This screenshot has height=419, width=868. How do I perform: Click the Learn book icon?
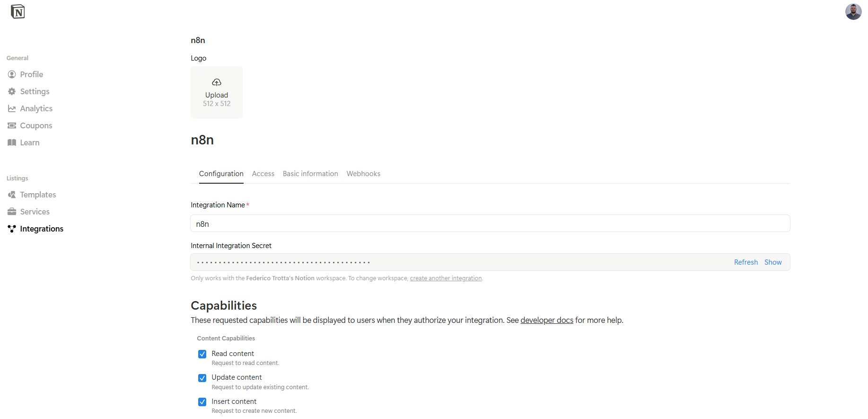coord(12,143)
